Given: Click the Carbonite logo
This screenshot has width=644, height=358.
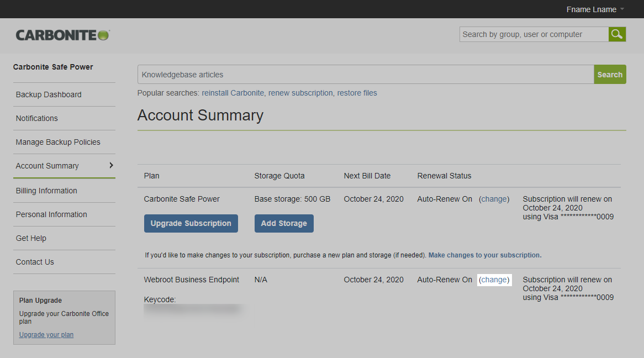Looking at the screenshot, I should point(63,35).
